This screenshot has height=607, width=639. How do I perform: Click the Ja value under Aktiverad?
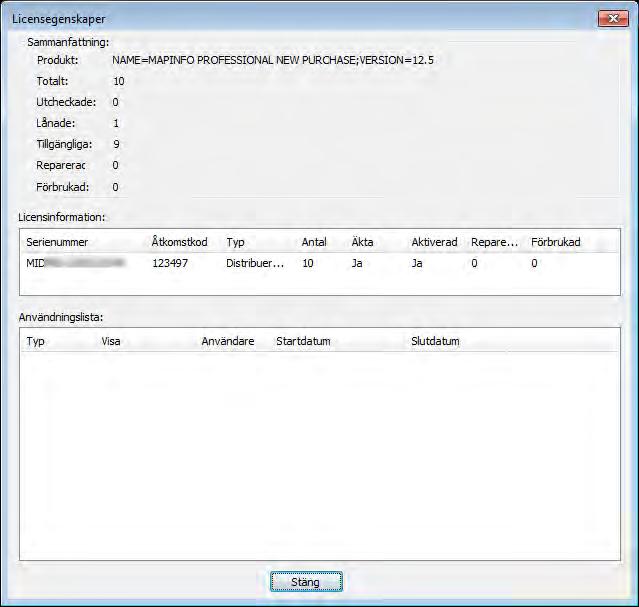click(417, 263)
